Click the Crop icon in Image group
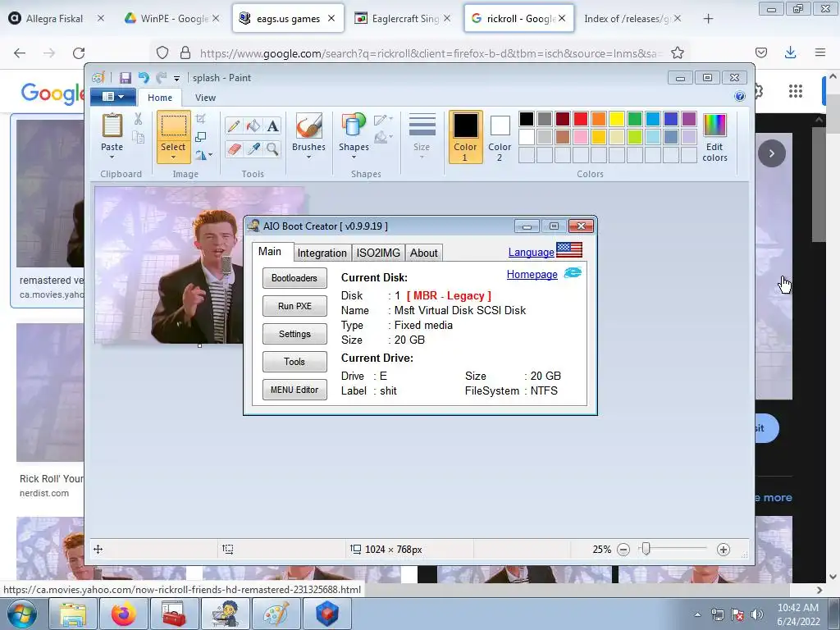Screen dimensions: 840x630 (x=201, y=118)
